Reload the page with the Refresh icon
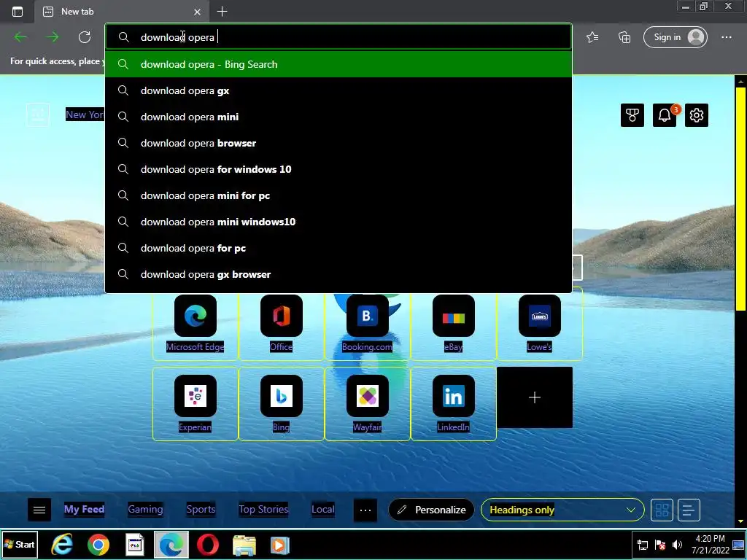747x560 pixels. [x=85, y=37]
